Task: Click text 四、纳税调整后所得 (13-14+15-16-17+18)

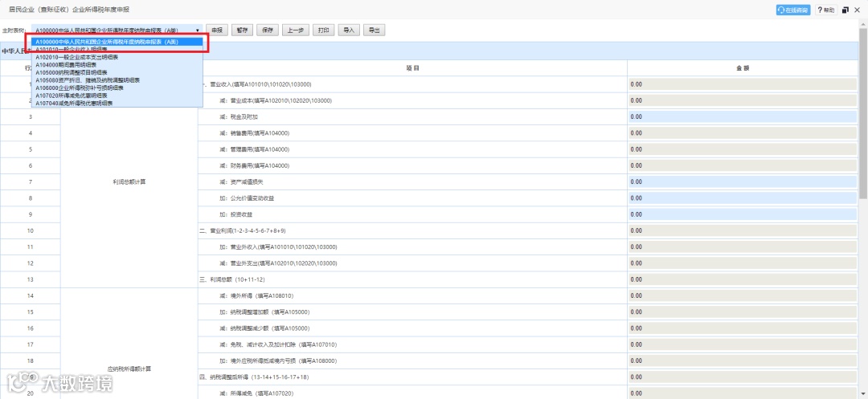Action: pyautogui.click(x=255, y=377)
